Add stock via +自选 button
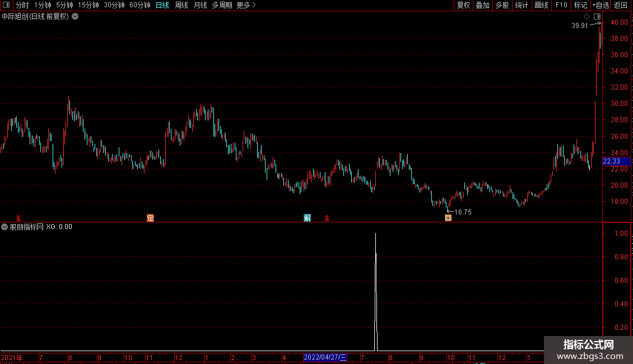This screenshot has width=633, height=364. pos(601,5)
